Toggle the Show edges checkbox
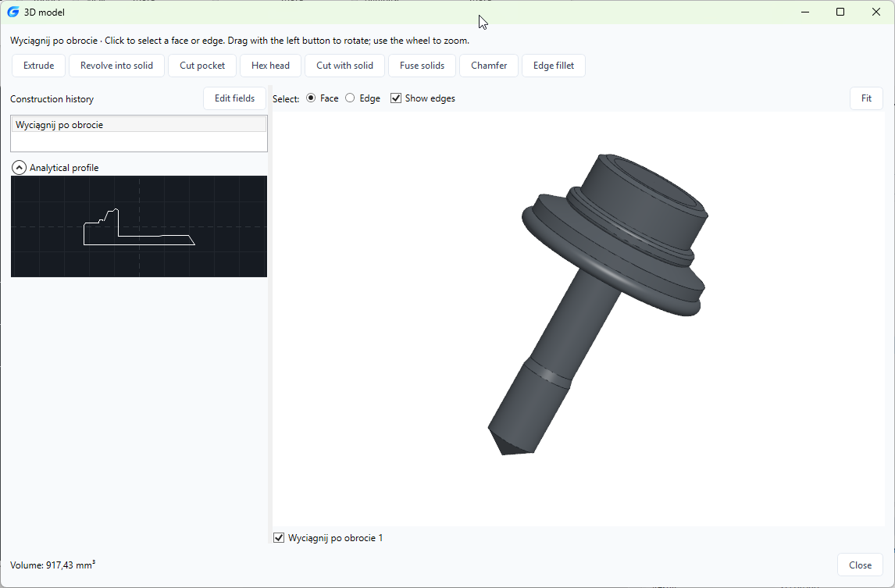Screen dimensions: 895x588 pyautogui.click(x=395, y=98)
